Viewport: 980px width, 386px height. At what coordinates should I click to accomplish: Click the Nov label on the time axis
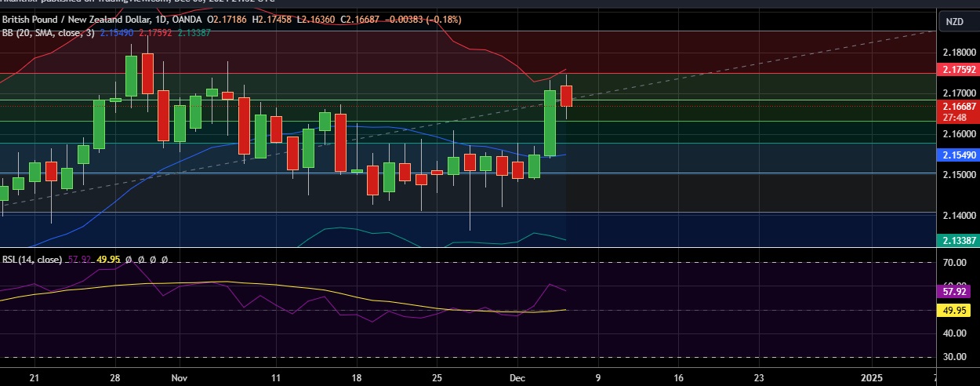click(x=178, y=377)
